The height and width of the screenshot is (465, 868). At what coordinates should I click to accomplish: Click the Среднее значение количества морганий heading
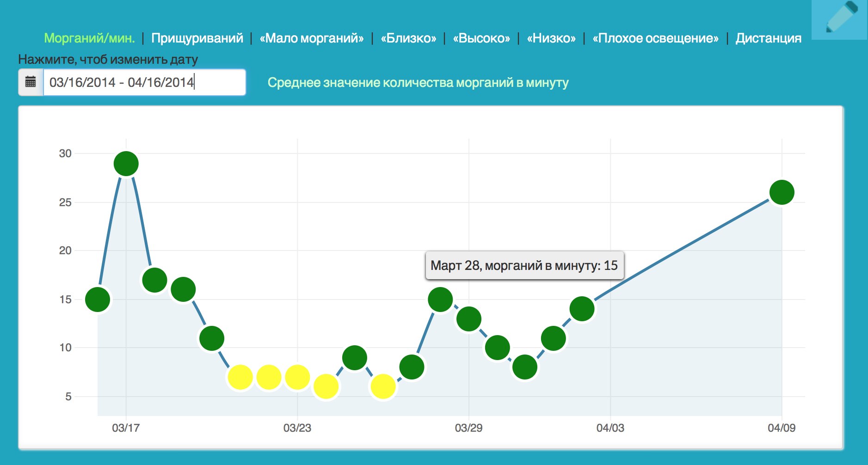[419, 83]
